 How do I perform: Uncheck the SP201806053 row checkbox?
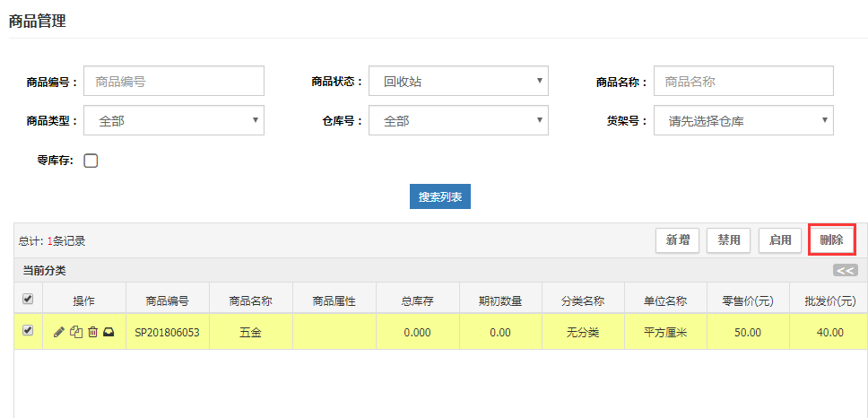pos(27,331)
